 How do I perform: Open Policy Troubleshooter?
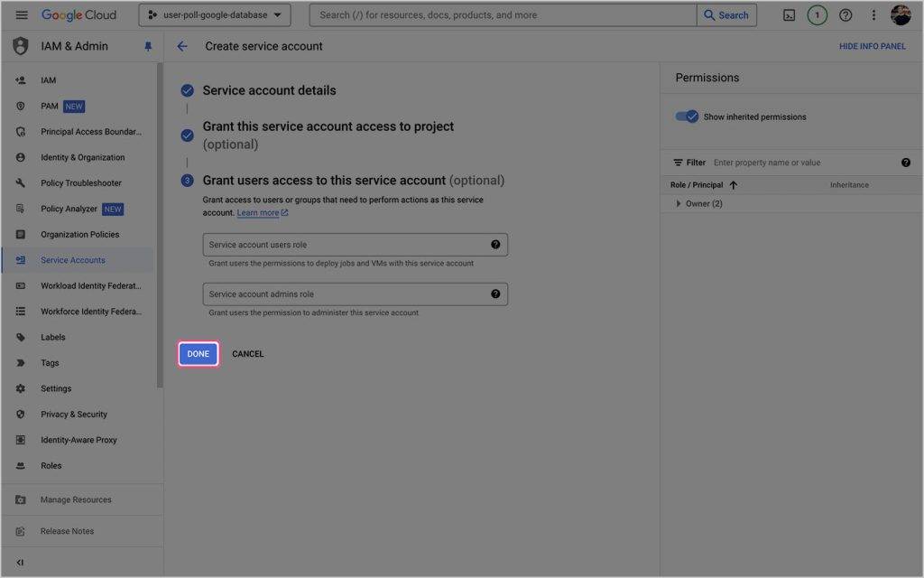pos(79,182)
